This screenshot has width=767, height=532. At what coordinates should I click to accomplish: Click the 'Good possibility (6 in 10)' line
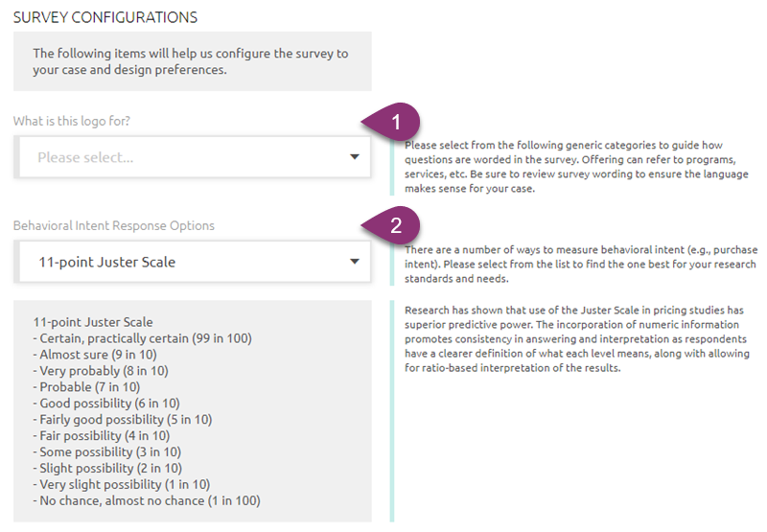pos(109,404)
